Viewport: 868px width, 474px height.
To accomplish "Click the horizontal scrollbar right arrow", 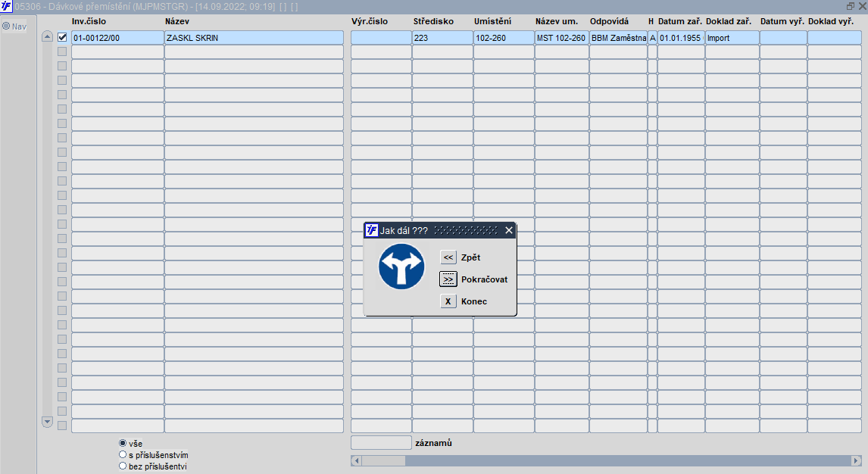I will point(856,460).
